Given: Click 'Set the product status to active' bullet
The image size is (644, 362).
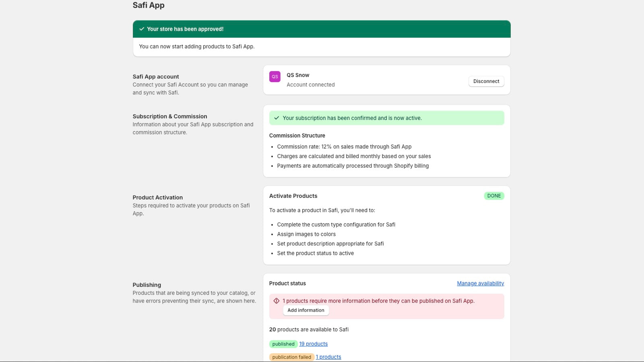Looking at the screenshot, I should tap(316, 253).
